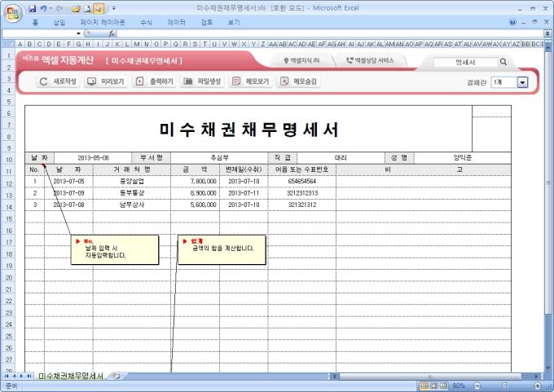Click the Print Preview icon in quick access
554x392 pixels.
[88, 8]
